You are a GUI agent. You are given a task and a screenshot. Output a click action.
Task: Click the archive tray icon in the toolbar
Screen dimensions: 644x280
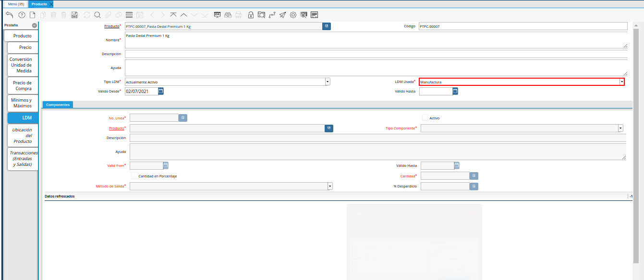[228, 15]
